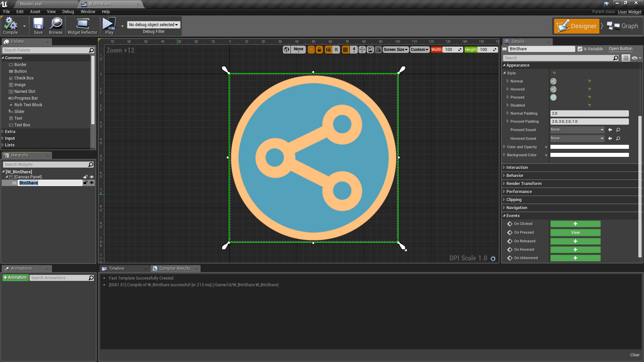
Task: Switch to the Timeline tab
Action: 116,268
